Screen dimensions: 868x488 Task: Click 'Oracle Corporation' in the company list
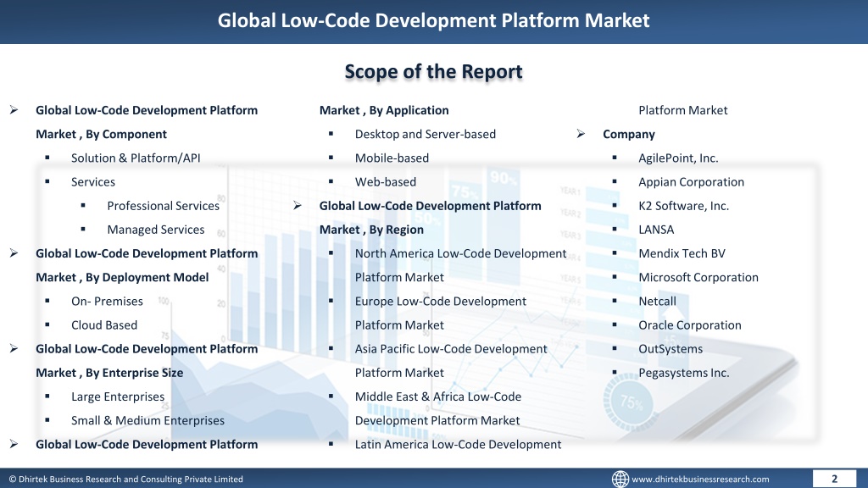690,324
